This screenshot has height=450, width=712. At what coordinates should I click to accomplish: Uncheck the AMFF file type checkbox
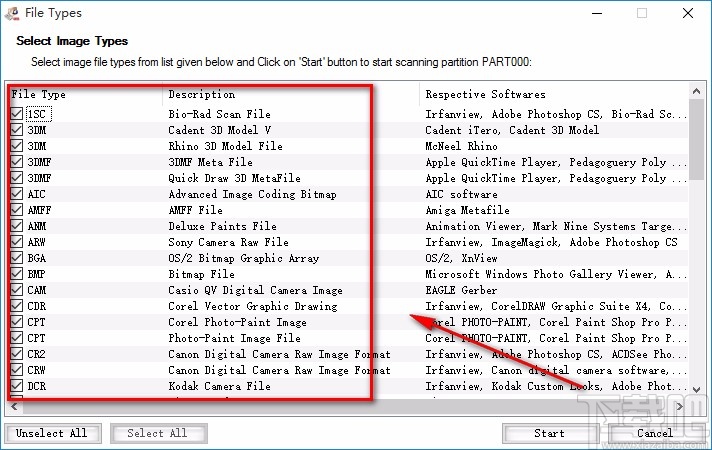pyautogui.click(x=17, y=209)
